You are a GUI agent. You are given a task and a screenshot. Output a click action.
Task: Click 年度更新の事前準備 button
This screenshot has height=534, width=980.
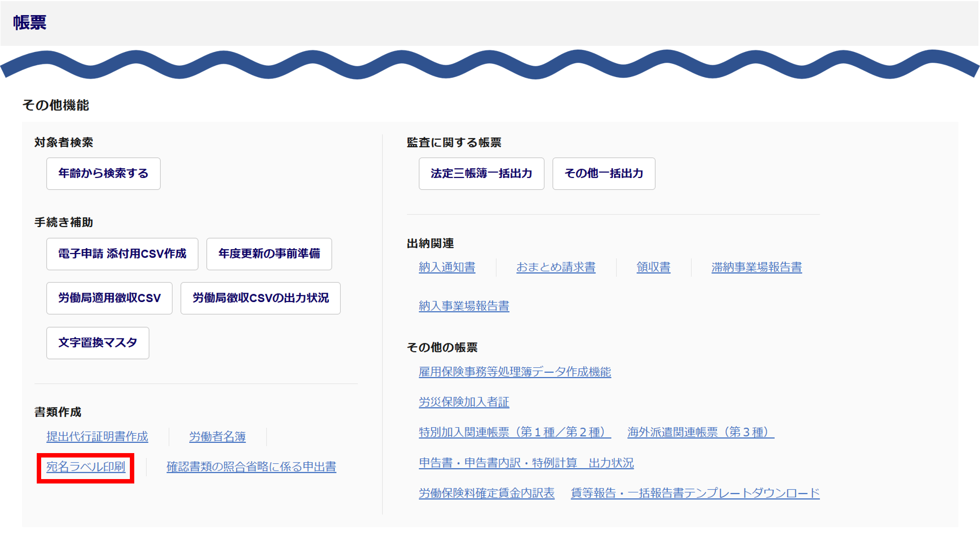click(269, 254)
